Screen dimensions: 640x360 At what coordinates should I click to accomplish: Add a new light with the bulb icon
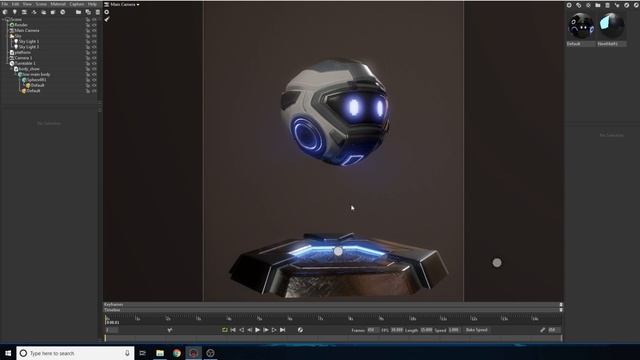coord(15,12)
